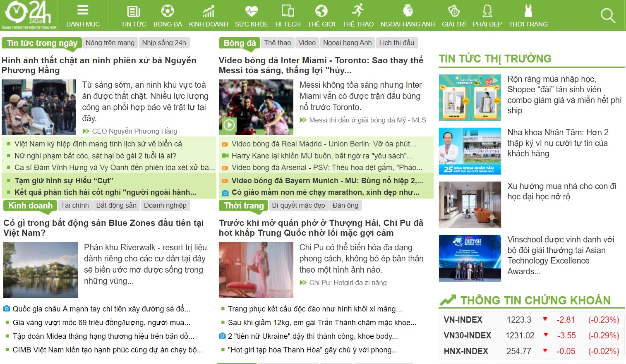Image resolution: width=626 pixels, height=364 pixels.
Task: Switch to the Đàn ông tab
Action: point(345,205)
